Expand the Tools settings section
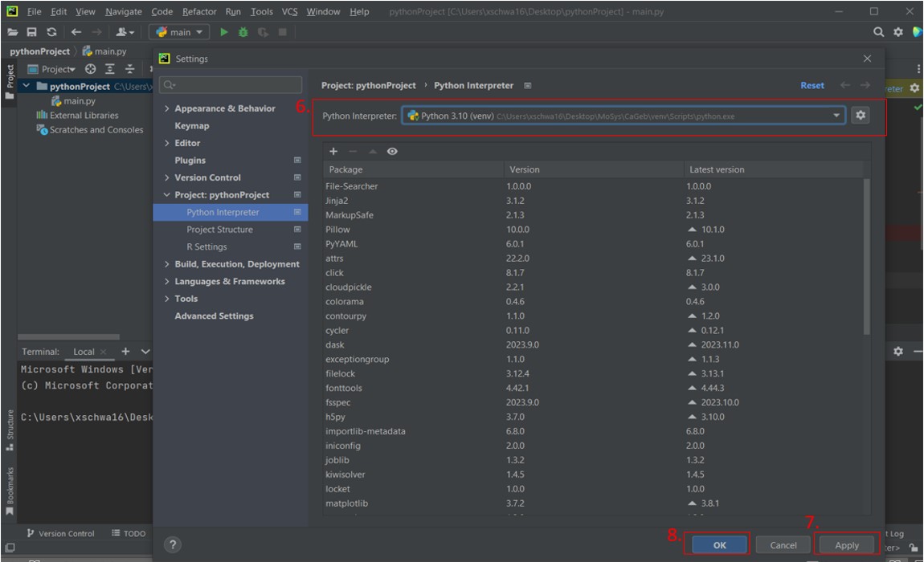Screen dimensions: 924x562 click(167, 299)
